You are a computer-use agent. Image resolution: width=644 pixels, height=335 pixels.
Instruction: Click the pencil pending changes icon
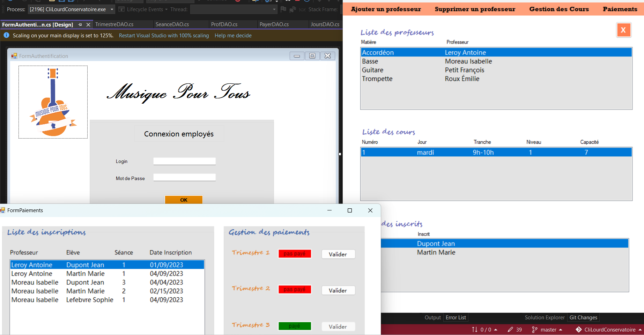pyautogui.click(x=510, y=329)
